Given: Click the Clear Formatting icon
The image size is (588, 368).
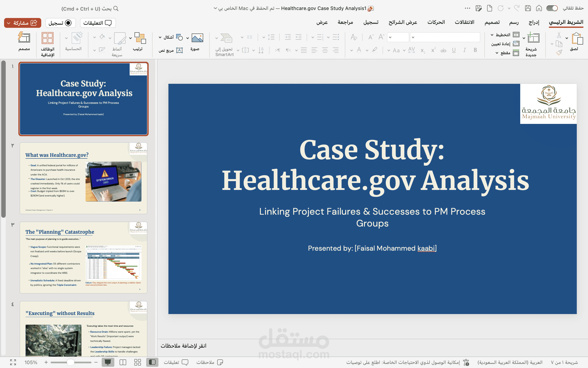Looking at the screenshot, I should [354, 37].
